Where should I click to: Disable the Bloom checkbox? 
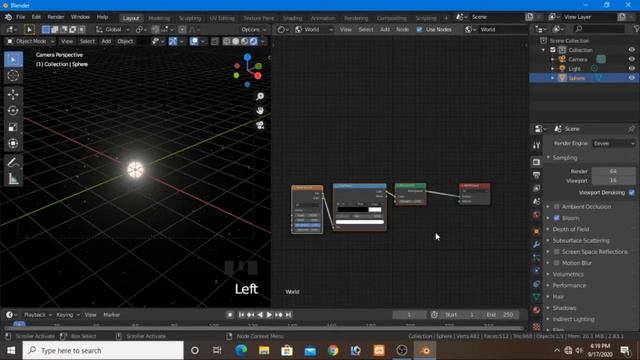point(557,218)
